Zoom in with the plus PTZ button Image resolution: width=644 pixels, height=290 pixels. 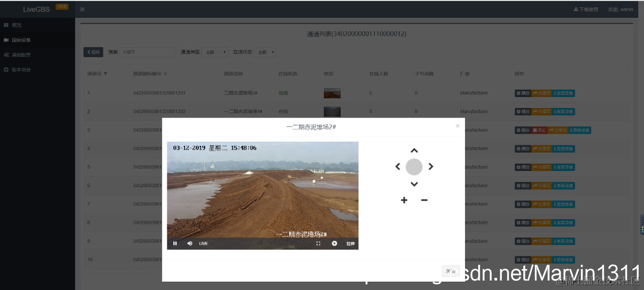(404, 200)
